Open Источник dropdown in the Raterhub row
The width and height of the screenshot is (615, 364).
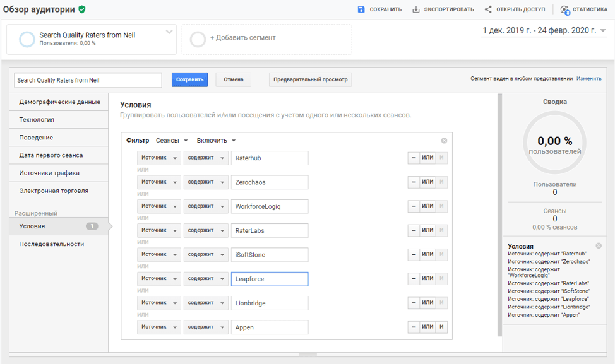coord(159,158)
